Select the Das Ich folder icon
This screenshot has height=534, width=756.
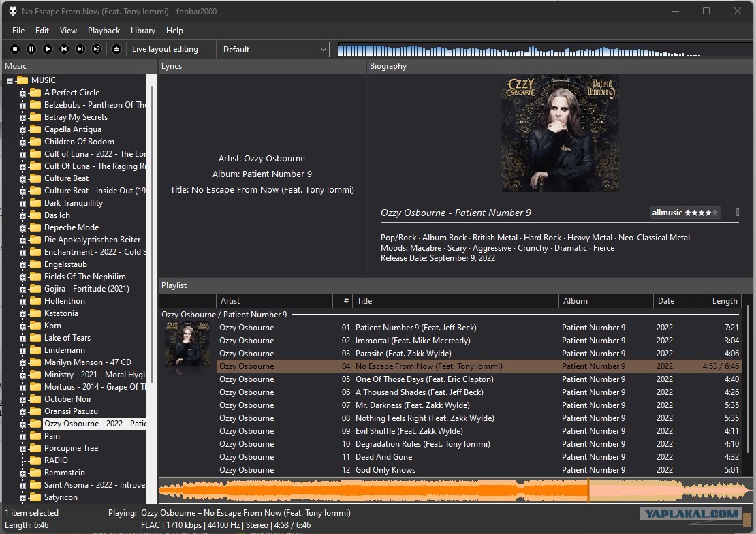point(35,215)
